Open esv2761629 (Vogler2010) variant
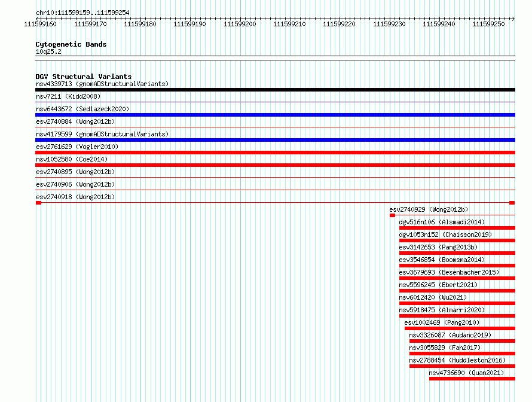532x402 pixels. pos(77,147)
